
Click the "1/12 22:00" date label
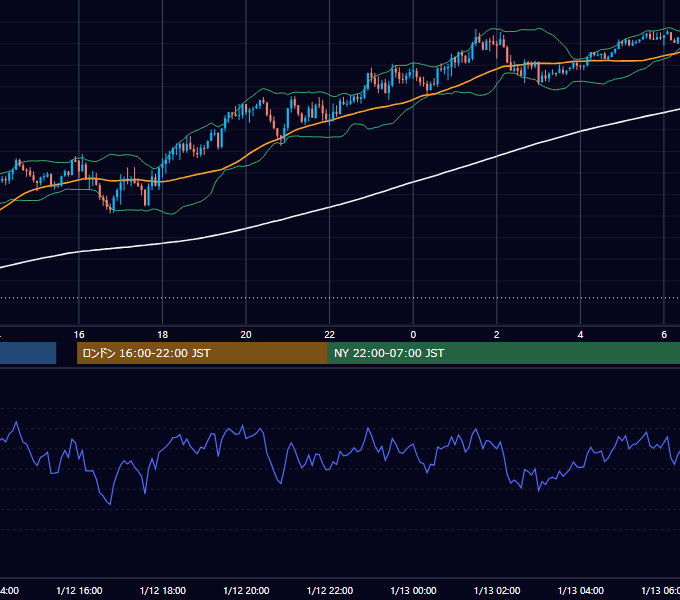pyautogui.click(x=330, y=590)
